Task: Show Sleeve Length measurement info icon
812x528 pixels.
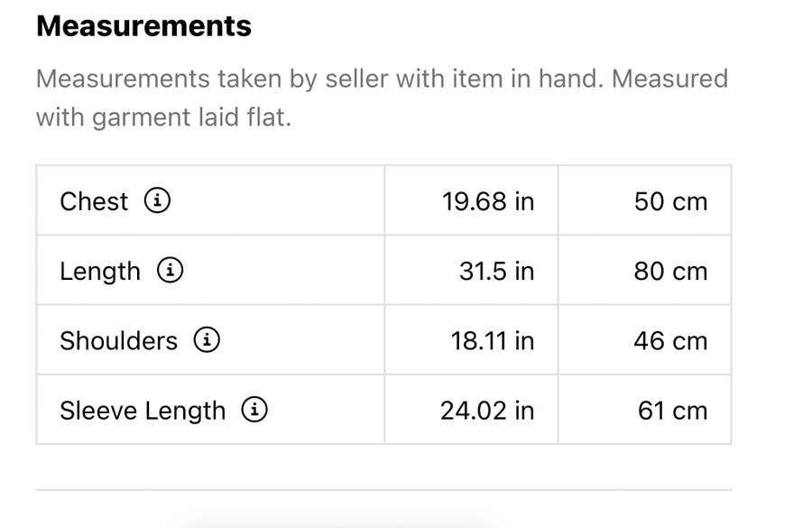Action: click(x=255, y=410)
